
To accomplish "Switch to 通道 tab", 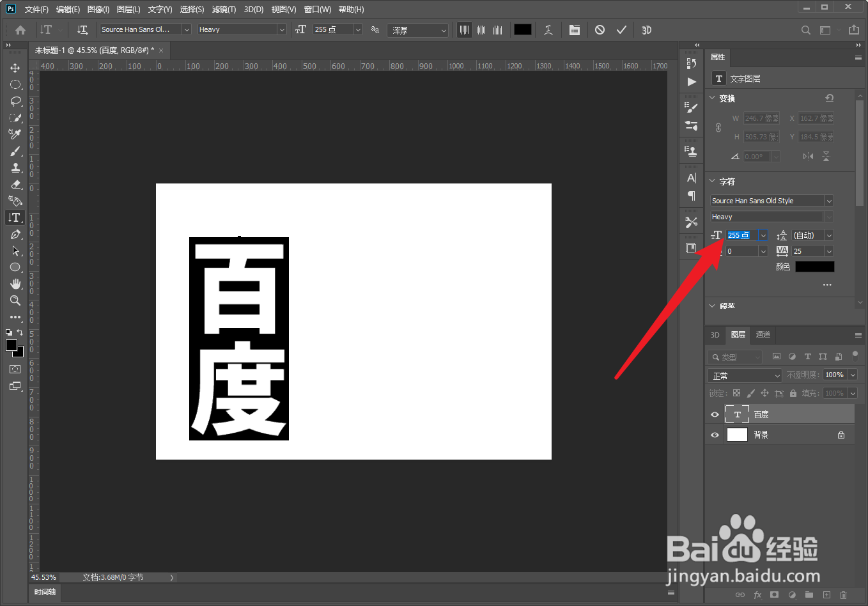I will [x=763, y=334].
